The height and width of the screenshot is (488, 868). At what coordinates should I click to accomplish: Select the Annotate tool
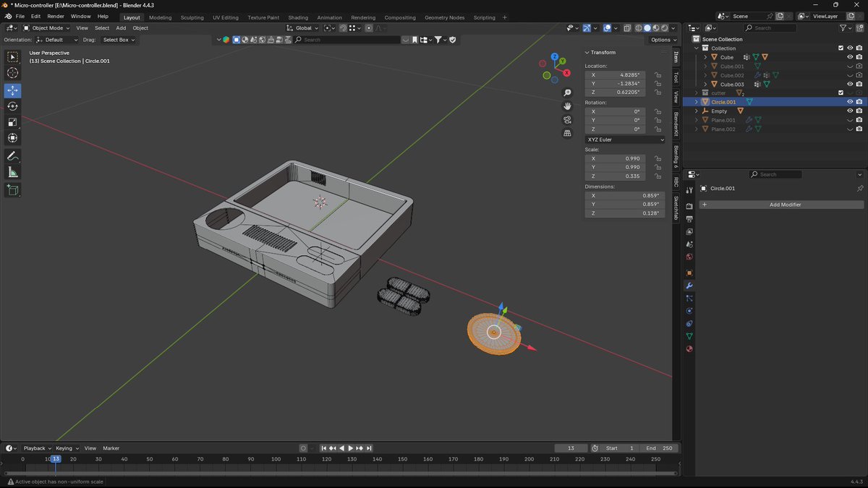pos(13,156)
